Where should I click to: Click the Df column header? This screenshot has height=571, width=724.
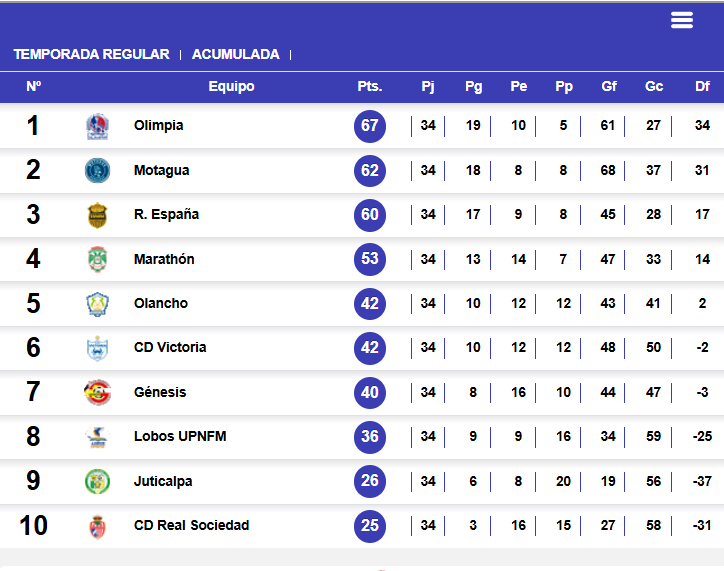702,86
